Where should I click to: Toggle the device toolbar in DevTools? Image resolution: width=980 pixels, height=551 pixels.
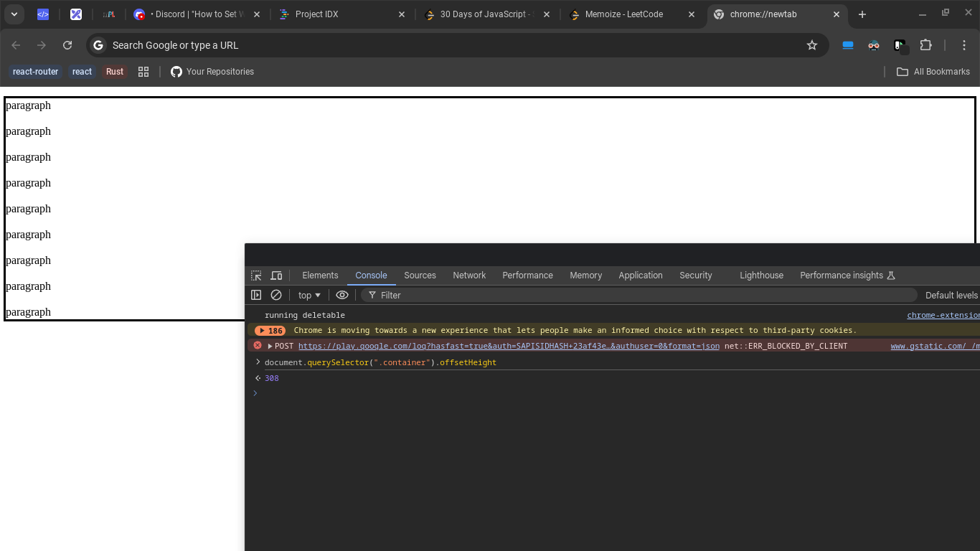point(276,275)
